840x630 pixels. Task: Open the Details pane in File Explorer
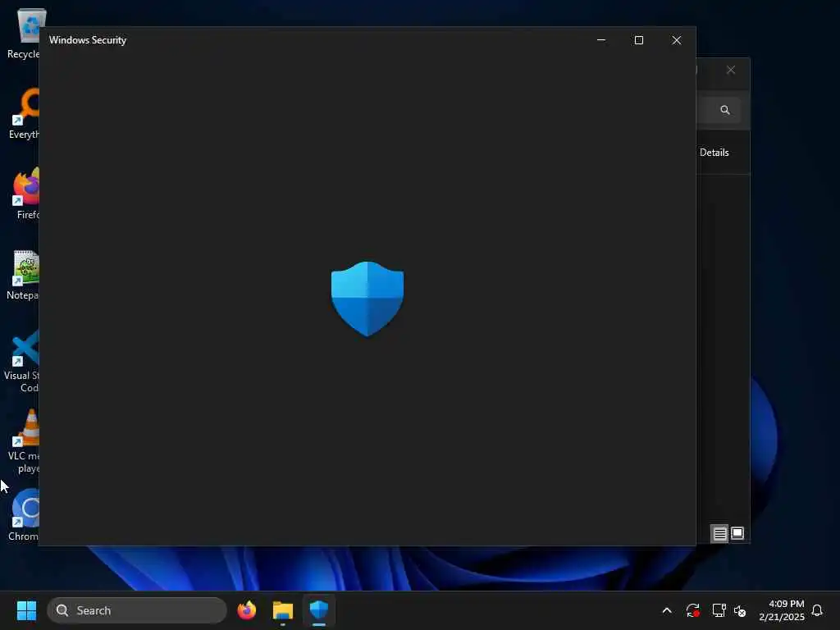[x=714, y=153]
